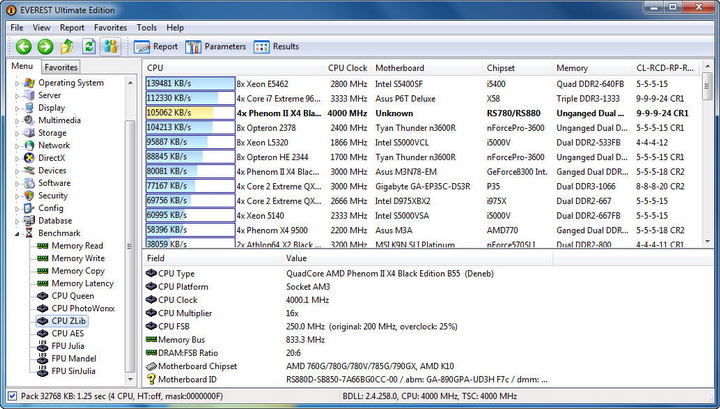Screen dimensions: 720x409
Task: Expand the Operating System node
Action: pos(17,84)
